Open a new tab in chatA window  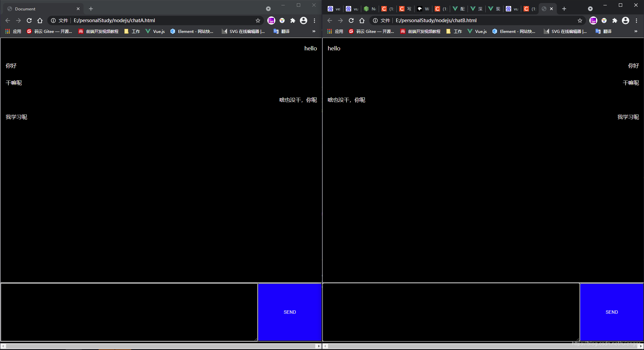[x=91, y=9]
